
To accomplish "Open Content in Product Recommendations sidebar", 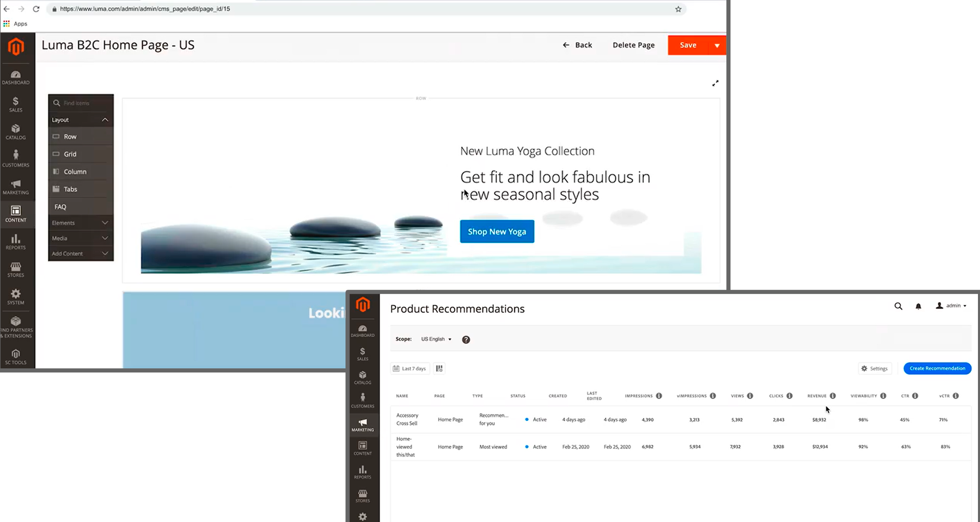I will click(362, 449).
